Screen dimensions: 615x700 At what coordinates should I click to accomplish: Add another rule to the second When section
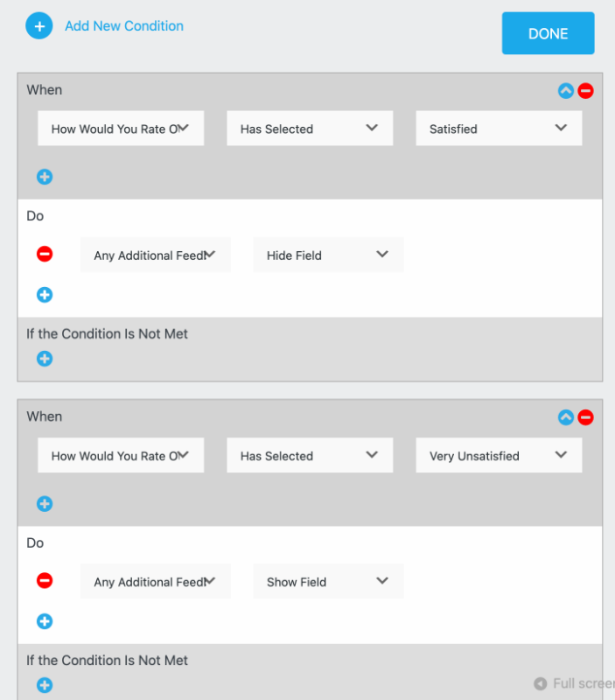click(45, 503)
